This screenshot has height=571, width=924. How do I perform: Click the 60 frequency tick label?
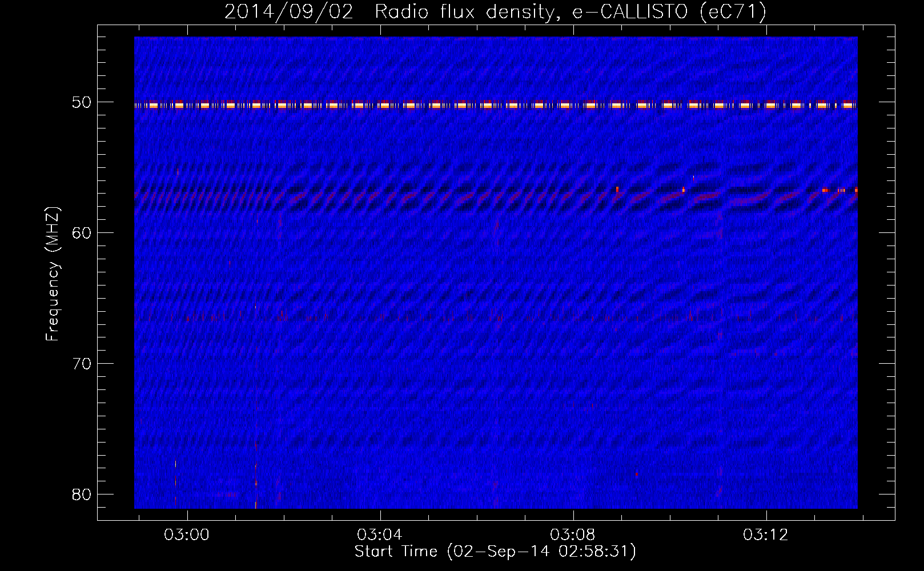[81, 233]
